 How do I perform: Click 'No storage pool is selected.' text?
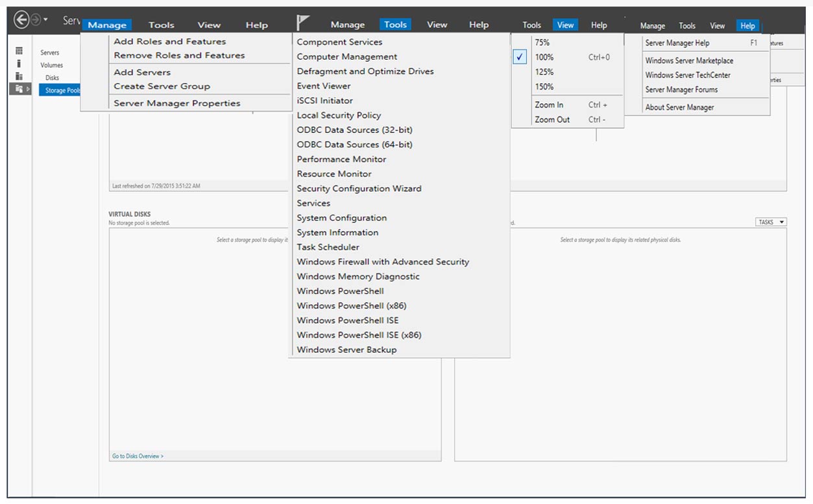pyautogui.click(x=139, y=223)
